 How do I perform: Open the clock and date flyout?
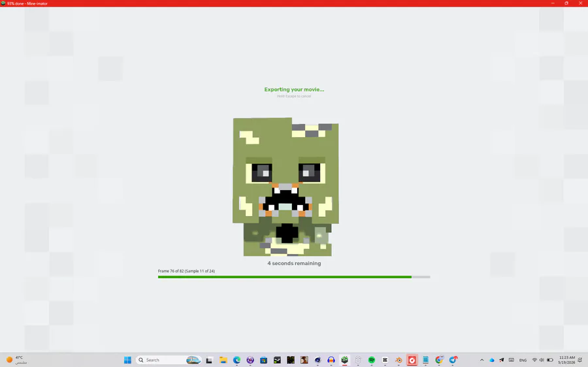pyautogui.click(x=566, y=360)
